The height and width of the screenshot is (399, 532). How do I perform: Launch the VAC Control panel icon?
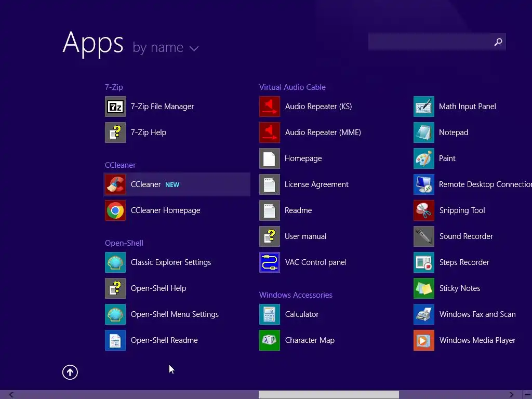pyautogui.click(x=270, y=262)
